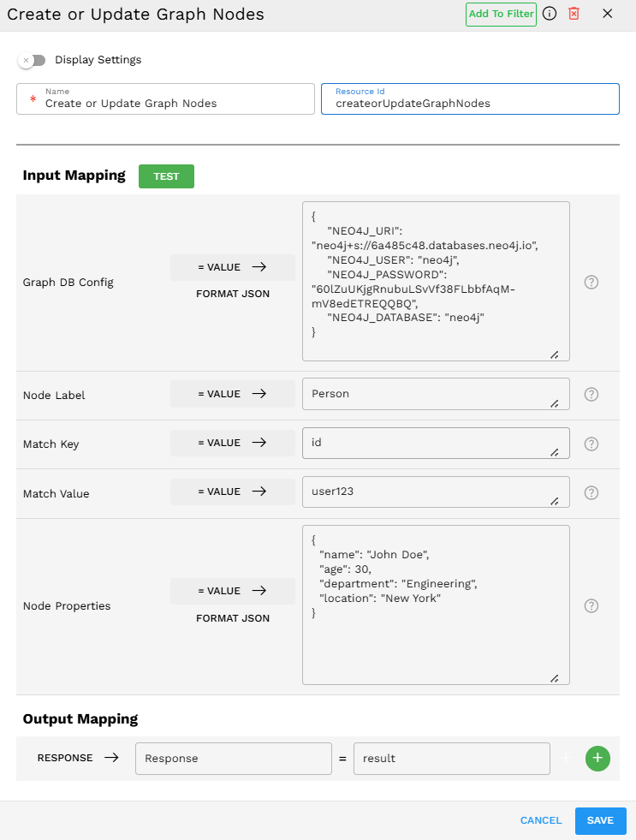Click FORMAT JSON under Node Properties
636x840 pixels.
click(233, 618)
